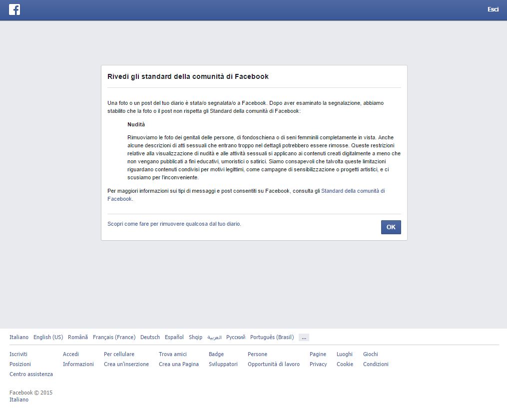Switch language to Português (Brasil)

click(x=272, y=337)
